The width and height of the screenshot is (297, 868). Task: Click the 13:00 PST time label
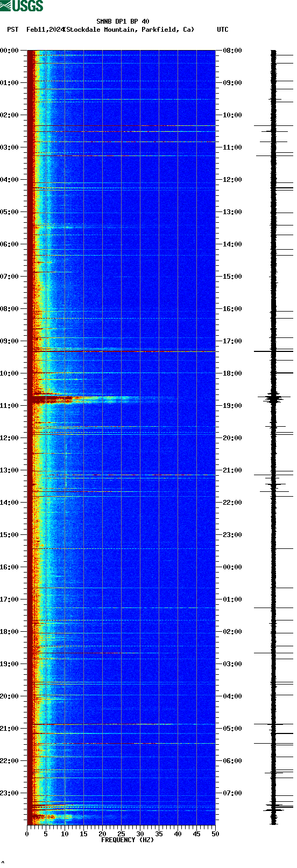(x=10, y=470)
